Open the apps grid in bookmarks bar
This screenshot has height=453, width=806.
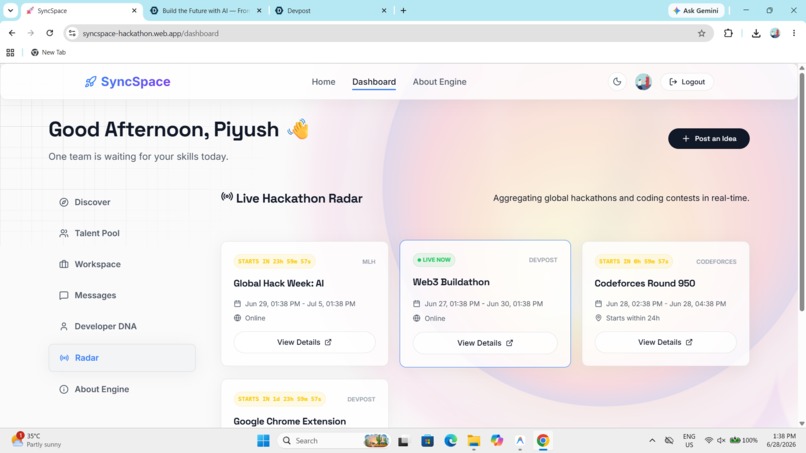(10, 52)
